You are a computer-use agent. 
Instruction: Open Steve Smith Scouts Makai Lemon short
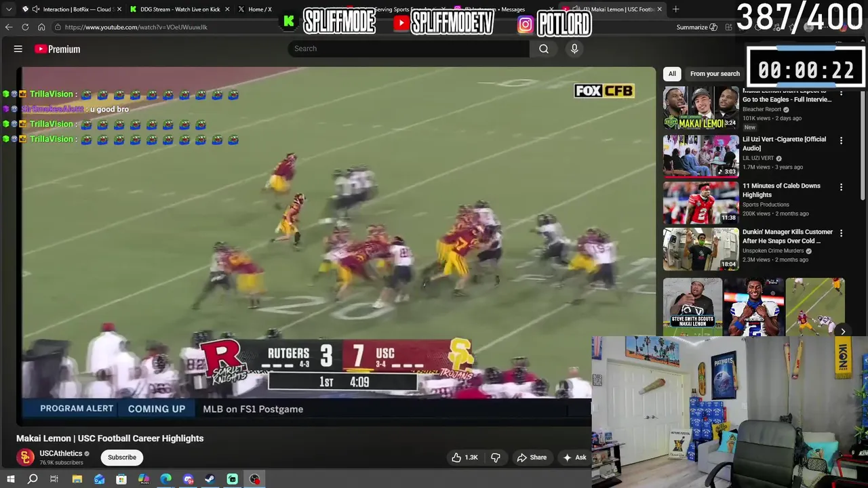692,306
